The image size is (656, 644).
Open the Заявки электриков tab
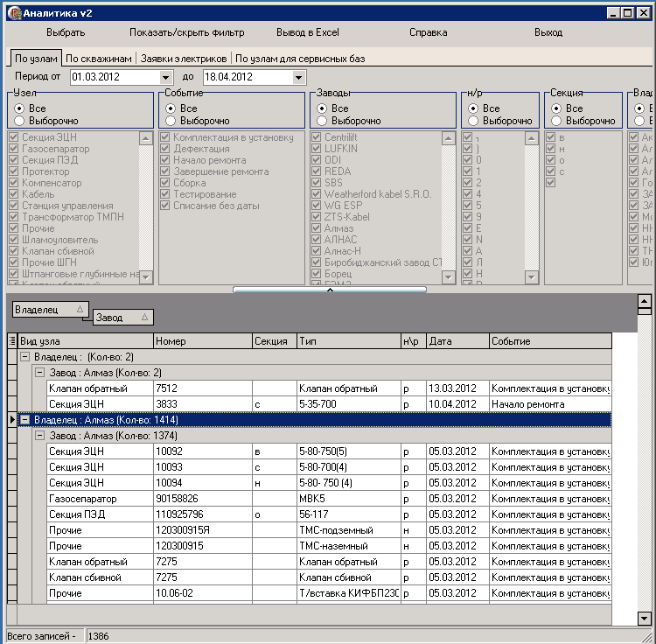pos(184,59)
